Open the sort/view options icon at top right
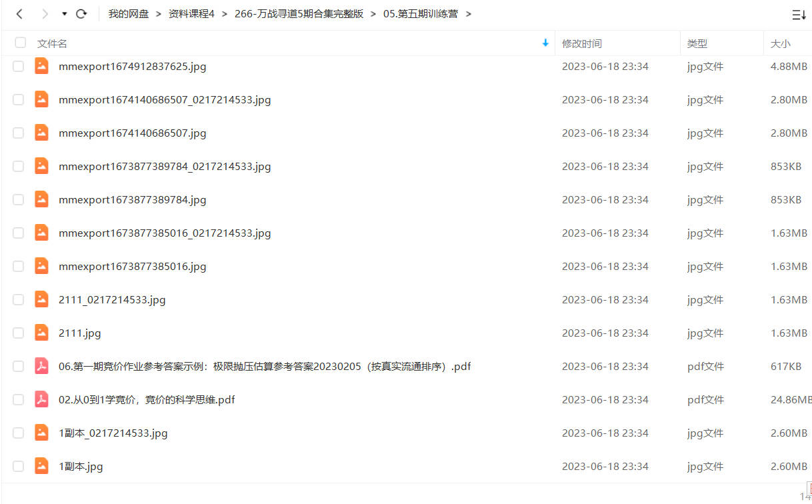The image size is (812, 504). click(x=799, y=15)
